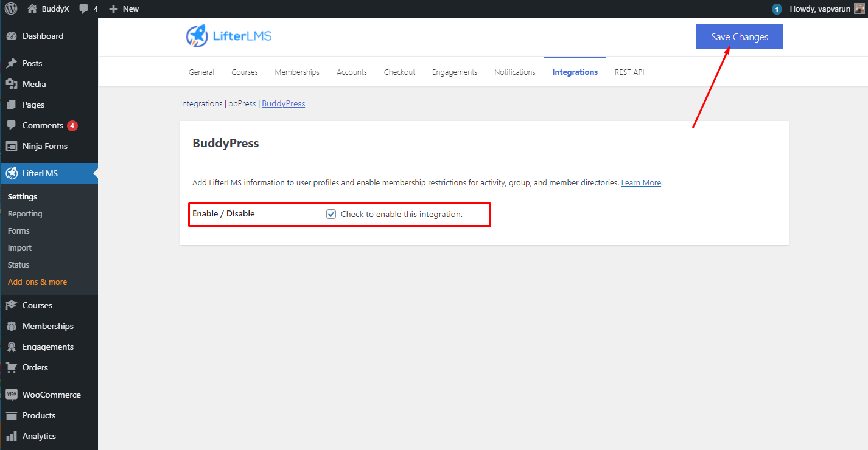
Task: Open WooCommerce from its sidebar icon
Action: pyautogui.click(x=13, y=394)
